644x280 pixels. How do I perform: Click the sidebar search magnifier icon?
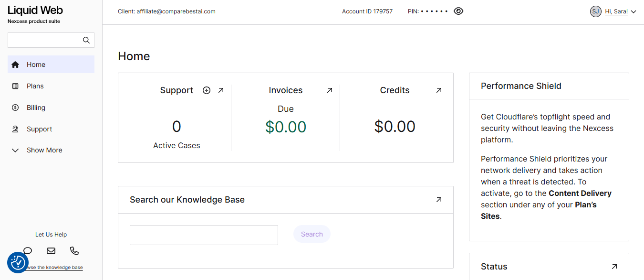(86, 40)
